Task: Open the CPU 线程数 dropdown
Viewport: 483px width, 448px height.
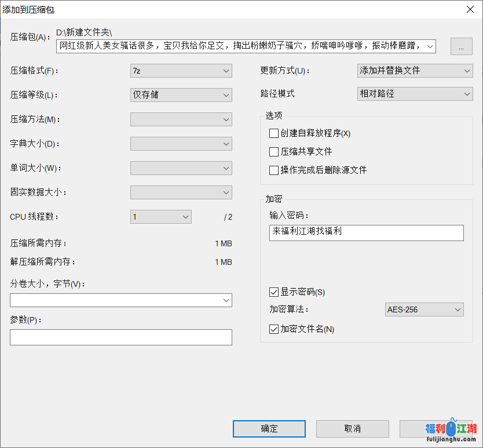Action: pyautogui.click(x=160, y=217)
